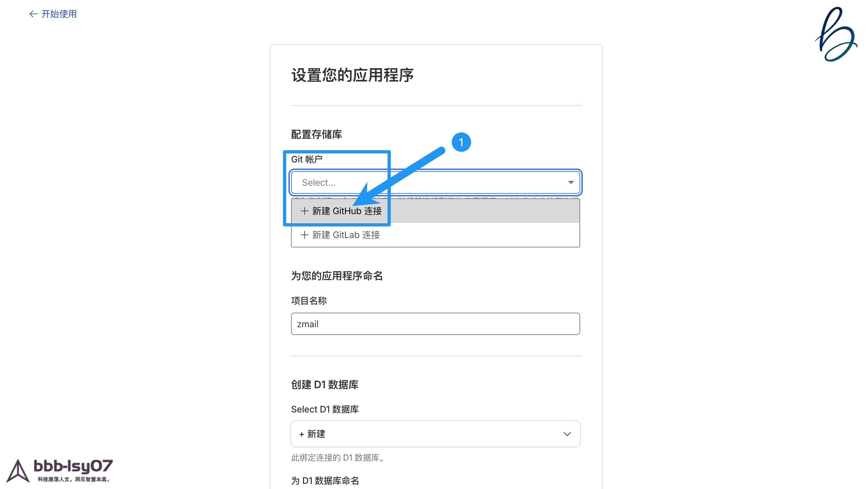This screenshot has height=489, width=868.
Task: Focus the 项目名称 field containing zmail
Action: pyautogui.click(x=435, y=324)
